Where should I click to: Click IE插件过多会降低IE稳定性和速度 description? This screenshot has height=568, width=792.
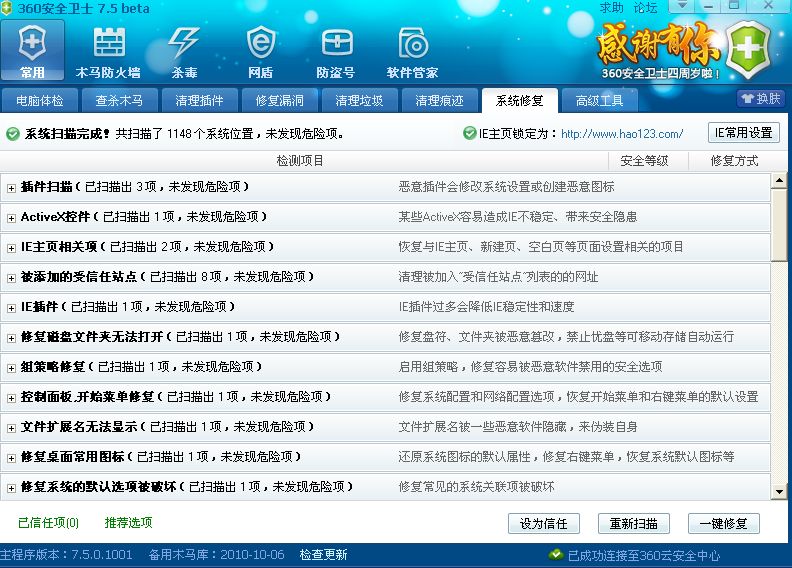pos(486,306)
